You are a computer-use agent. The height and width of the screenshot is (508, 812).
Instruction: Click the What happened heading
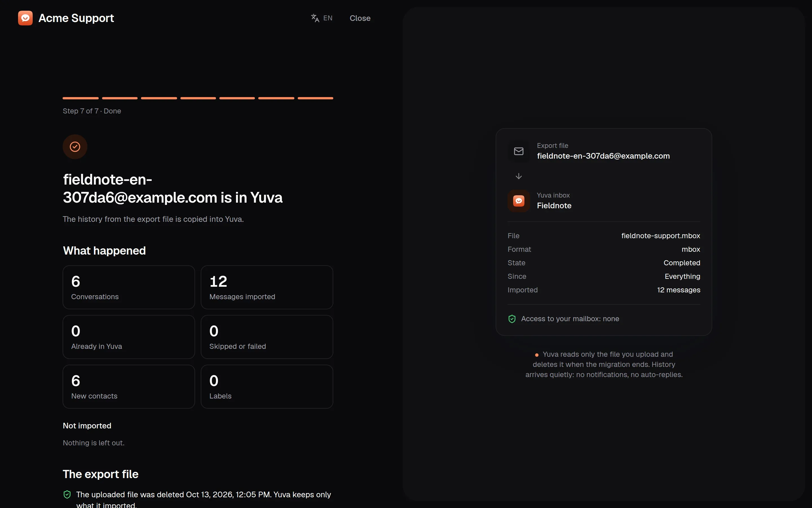[104, 251]
